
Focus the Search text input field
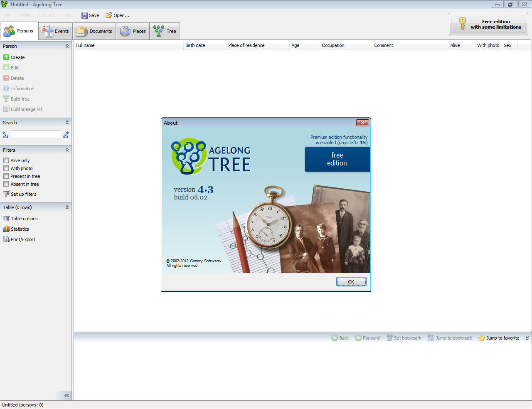pyautogui.click(x=36, y=134)
